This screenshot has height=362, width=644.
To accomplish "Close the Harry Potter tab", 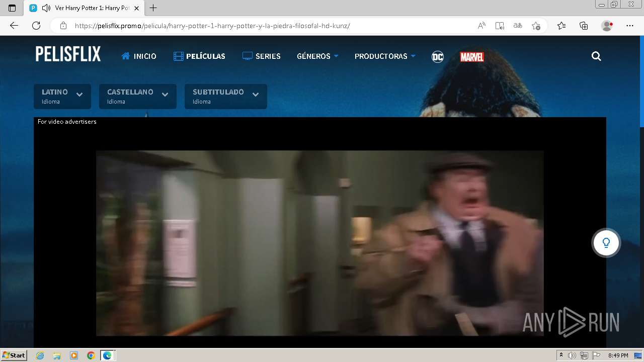I will pos(136,8).
